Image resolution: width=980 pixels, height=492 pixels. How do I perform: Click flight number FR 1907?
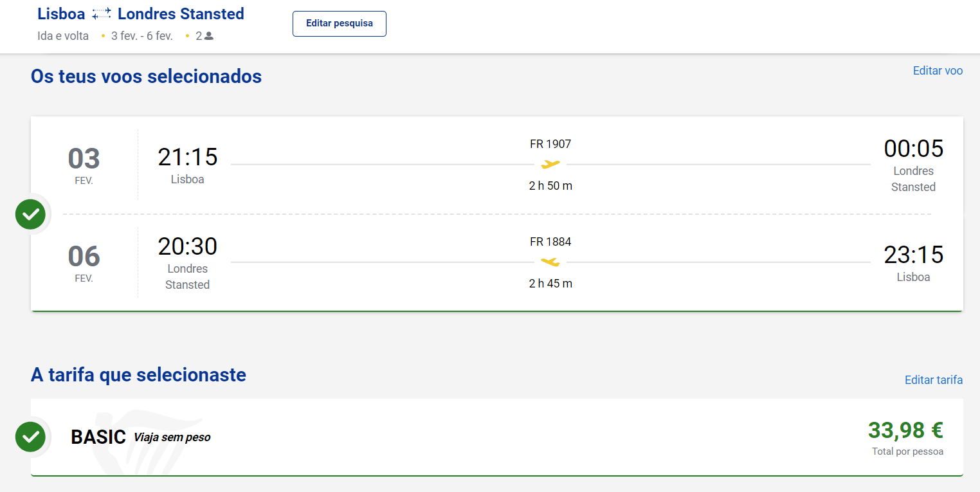coord(550,144)
